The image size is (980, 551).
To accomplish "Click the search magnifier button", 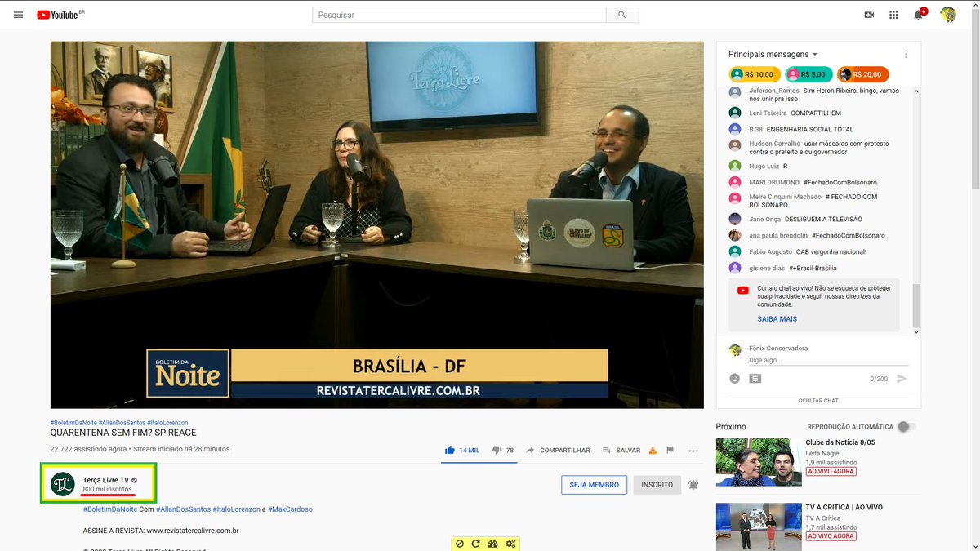I will point(622,15).
